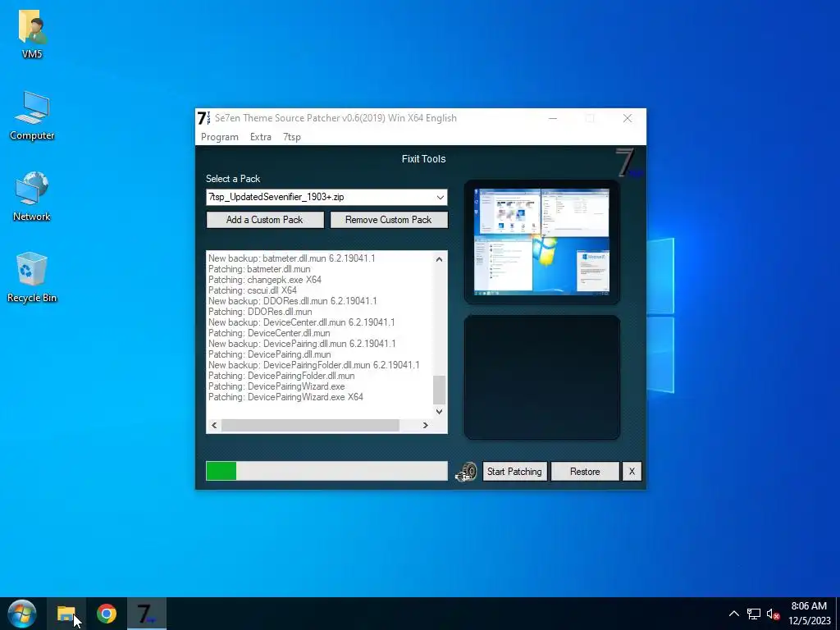Select the Network desktop icon
Screen dimensions: 840x630
pyautogui.click(x=32, y=197)
